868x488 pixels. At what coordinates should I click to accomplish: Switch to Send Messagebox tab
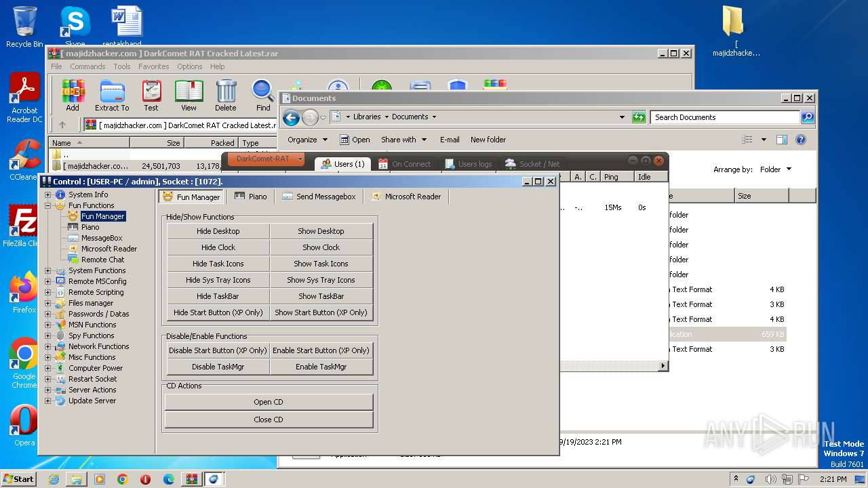[319, 197]
